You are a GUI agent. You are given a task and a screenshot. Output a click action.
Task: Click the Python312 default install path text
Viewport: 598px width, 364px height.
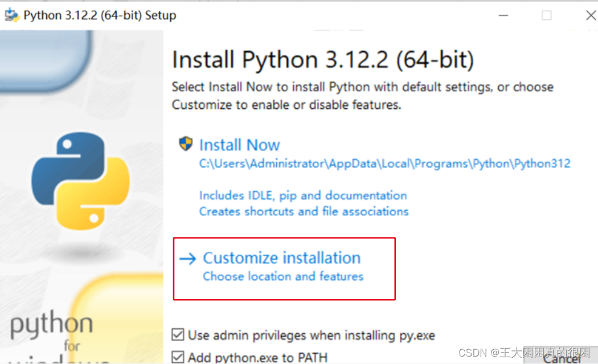click(385, 163)
